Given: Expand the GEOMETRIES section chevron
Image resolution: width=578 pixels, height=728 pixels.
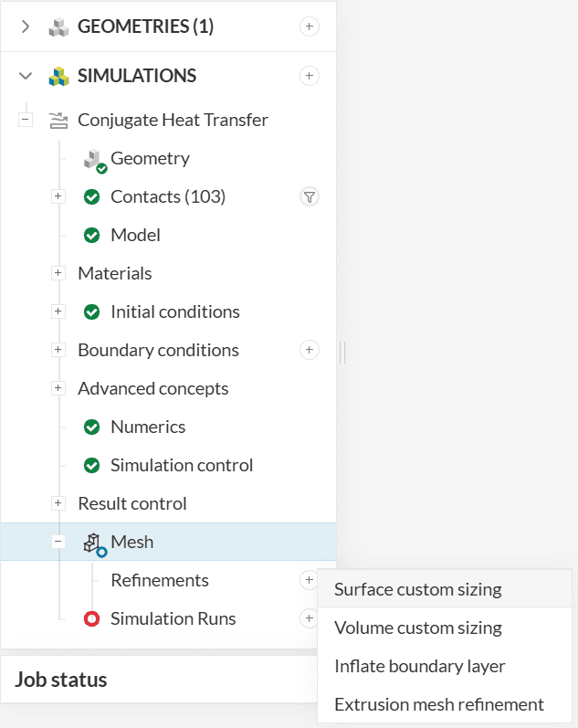Looking at the screenshot, I should click(x=26, y=26).
